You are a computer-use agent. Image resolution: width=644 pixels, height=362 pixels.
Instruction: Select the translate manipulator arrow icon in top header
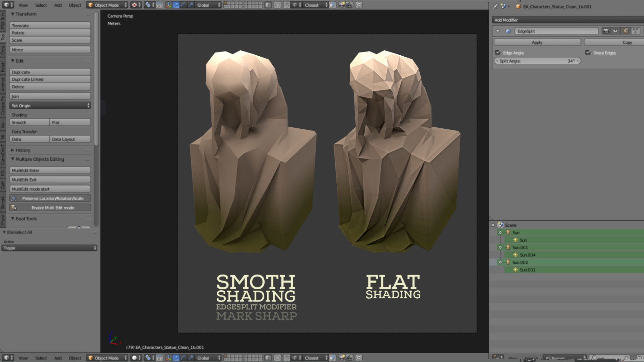(176, 5)
